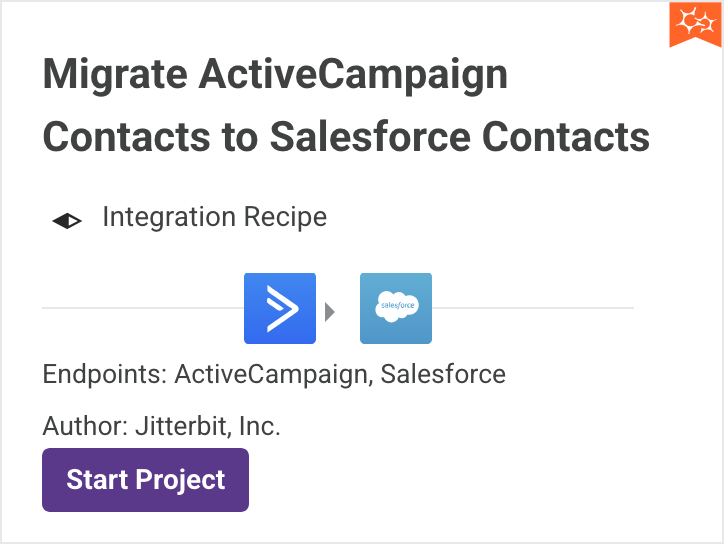The width and height of the screenshot is (724, 544).
Task: Click "Salesforce" in the Endpoints line
Action: [443, 375]
